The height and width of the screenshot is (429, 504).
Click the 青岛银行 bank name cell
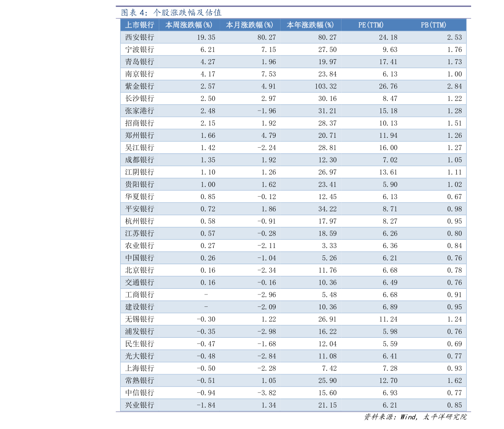tap(139, 62)
